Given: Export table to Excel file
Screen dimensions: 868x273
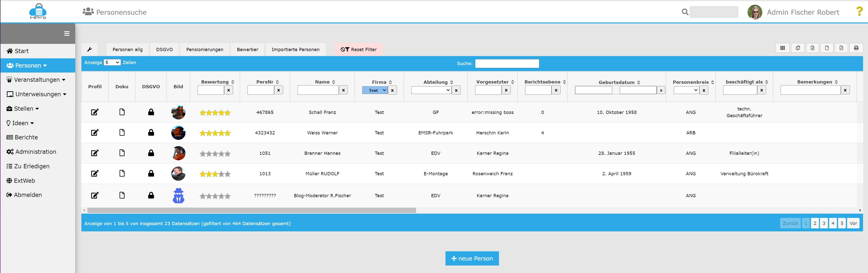Looking at the screenshot, I should pyautogui.click(x=812, y=48).
